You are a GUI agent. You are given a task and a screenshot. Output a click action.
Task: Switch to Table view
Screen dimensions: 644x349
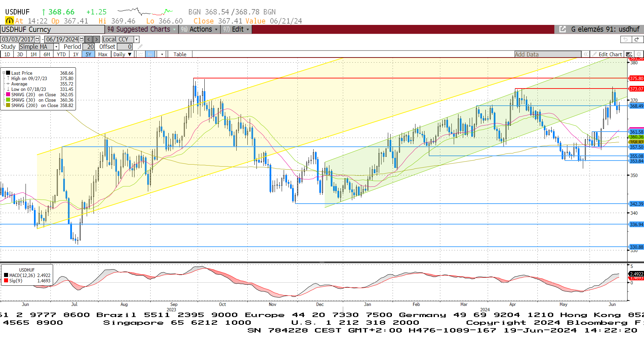(180, 54)
